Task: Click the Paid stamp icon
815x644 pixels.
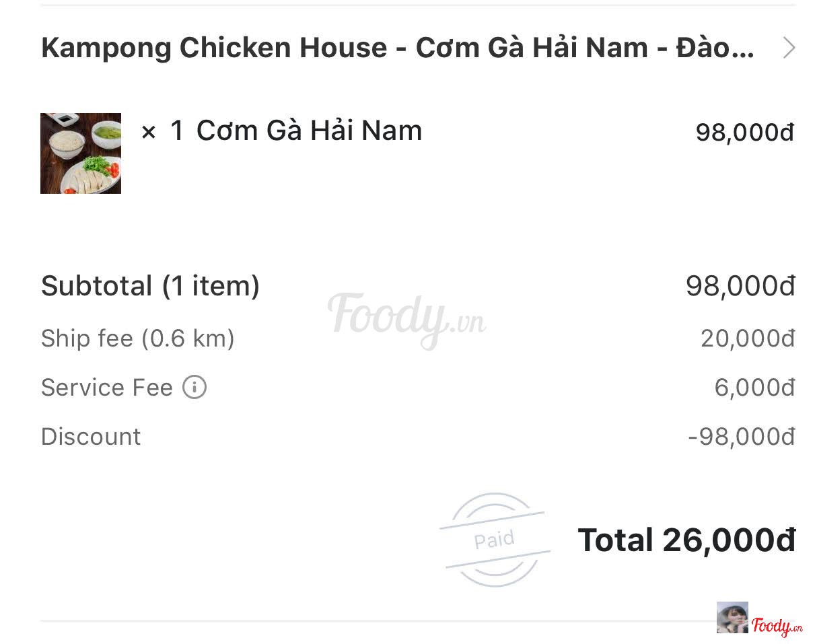Action: click(x=495, y=540)
